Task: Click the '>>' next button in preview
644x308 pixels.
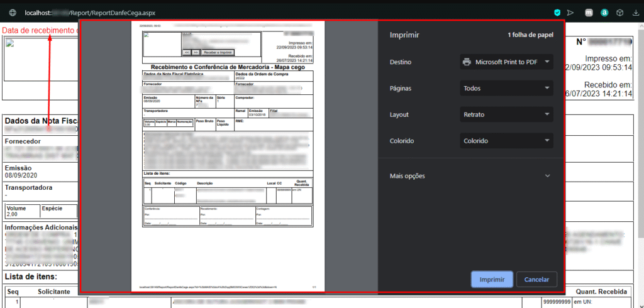Action: 196,52
